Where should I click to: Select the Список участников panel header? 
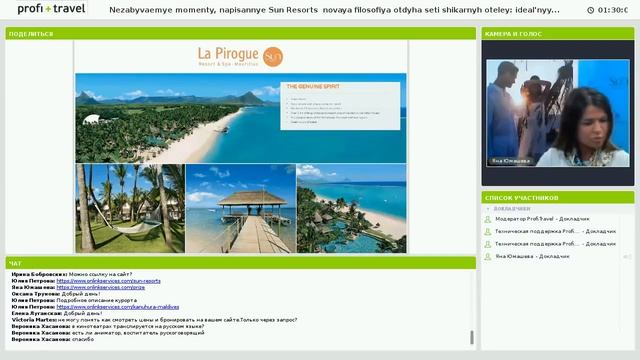coord(558,198)
